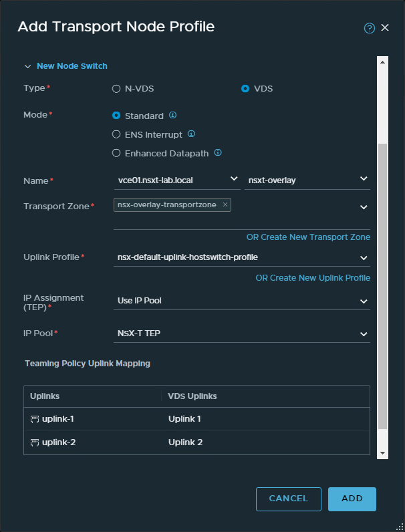Click the ENS Interrupt info icon
405x532 pixels.
[191, 134]
